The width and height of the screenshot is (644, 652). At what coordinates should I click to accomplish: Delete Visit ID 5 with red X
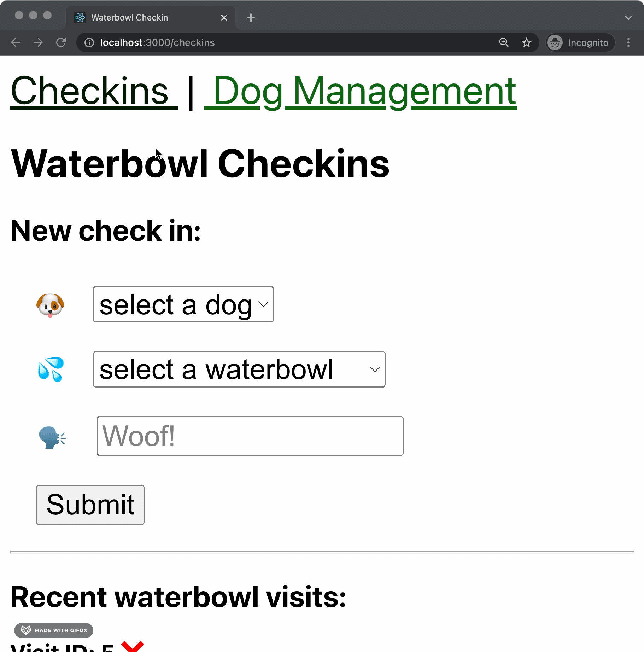click(x=132, y=646)
